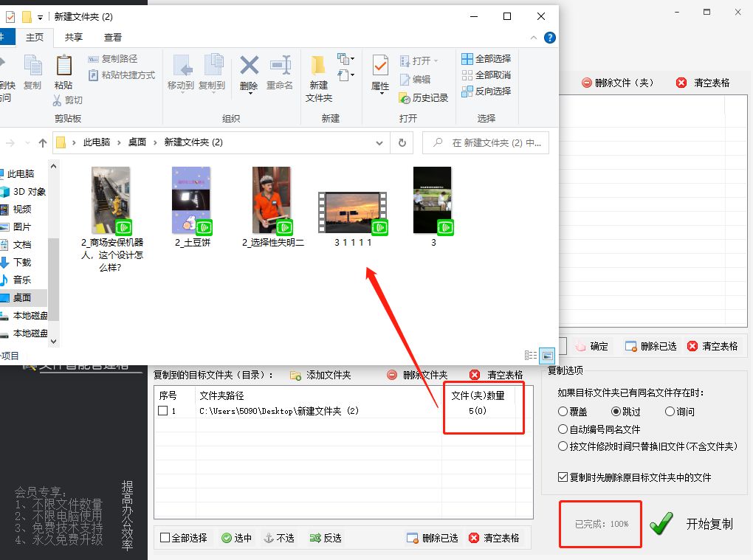
Task: Click the Copy (复制) ribbon icon
Action: (x=32, y=66)
